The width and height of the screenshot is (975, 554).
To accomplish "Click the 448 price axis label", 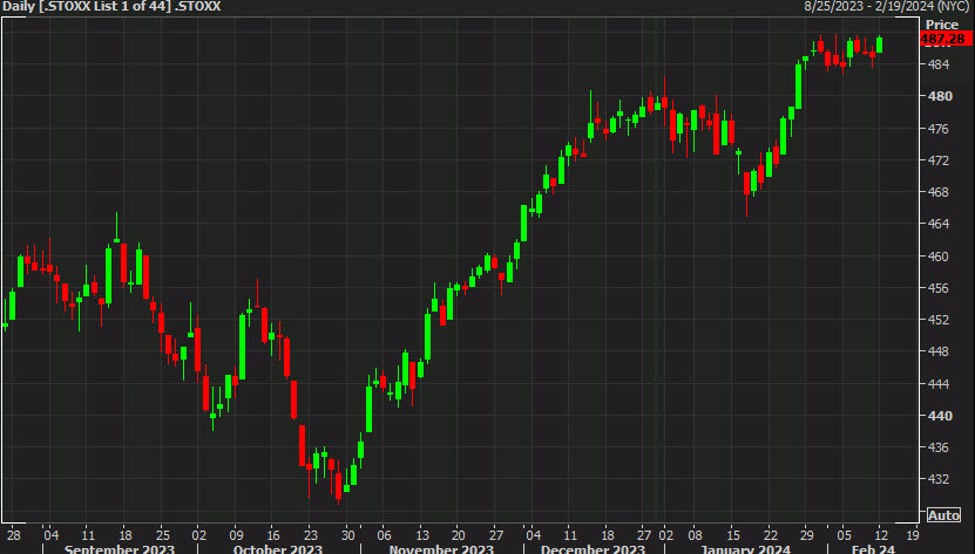I will pos(938,351).
